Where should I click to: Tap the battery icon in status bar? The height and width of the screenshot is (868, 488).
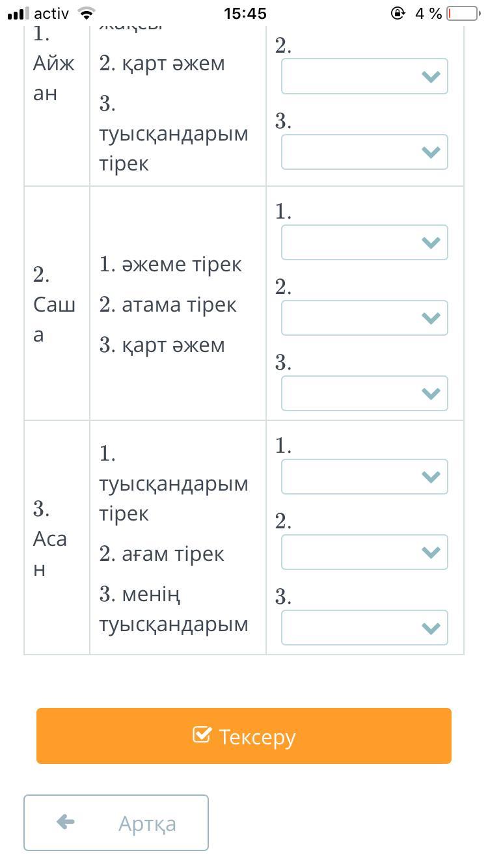tap(462, 13)
